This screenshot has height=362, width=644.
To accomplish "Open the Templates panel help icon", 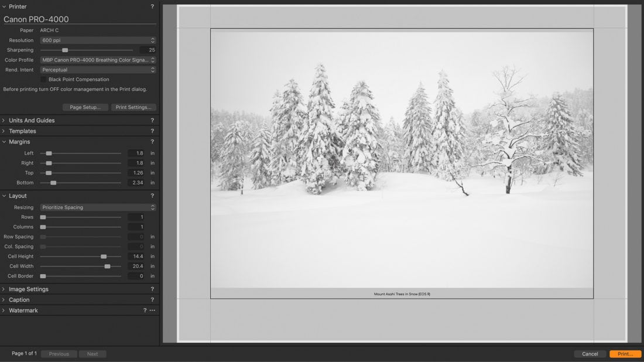I will pyautogui.click(x=152, y=131).
